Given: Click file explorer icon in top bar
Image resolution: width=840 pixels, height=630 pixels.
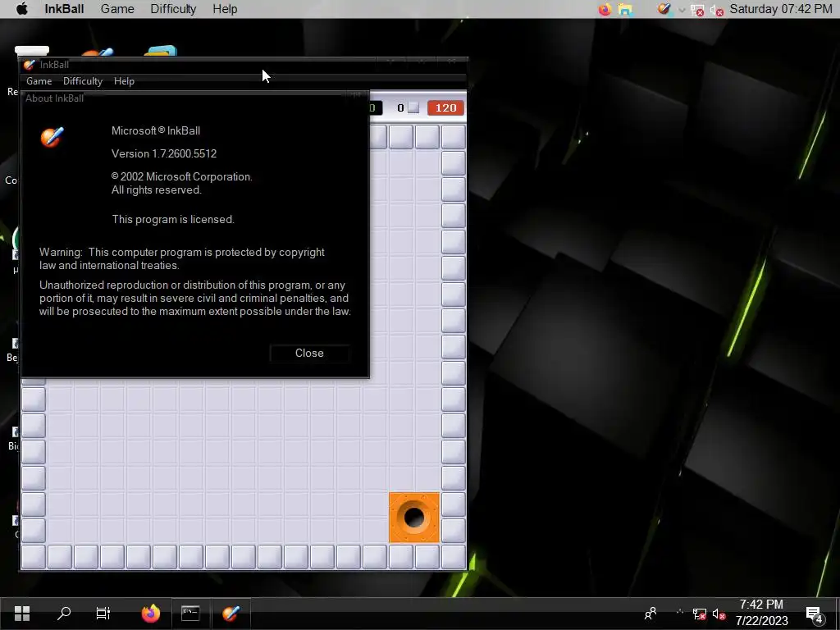Looking at the screenshot, I should (625, 9).
